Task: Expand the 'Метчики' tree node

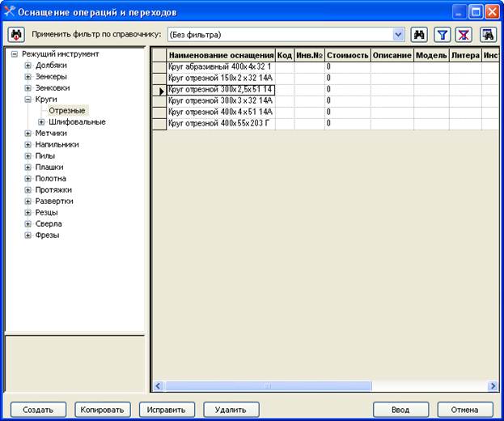Action: coord(28,133)
